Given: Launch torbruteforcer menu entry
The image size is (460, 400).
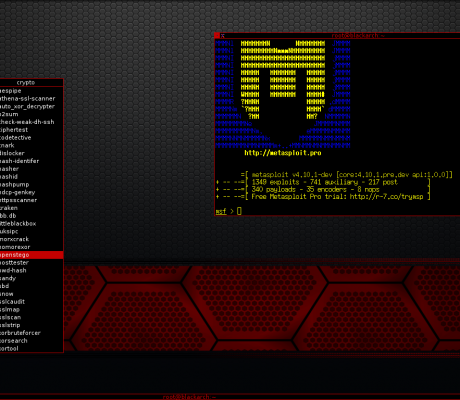Looking at the screenshot, I should [x=31, y=333].
